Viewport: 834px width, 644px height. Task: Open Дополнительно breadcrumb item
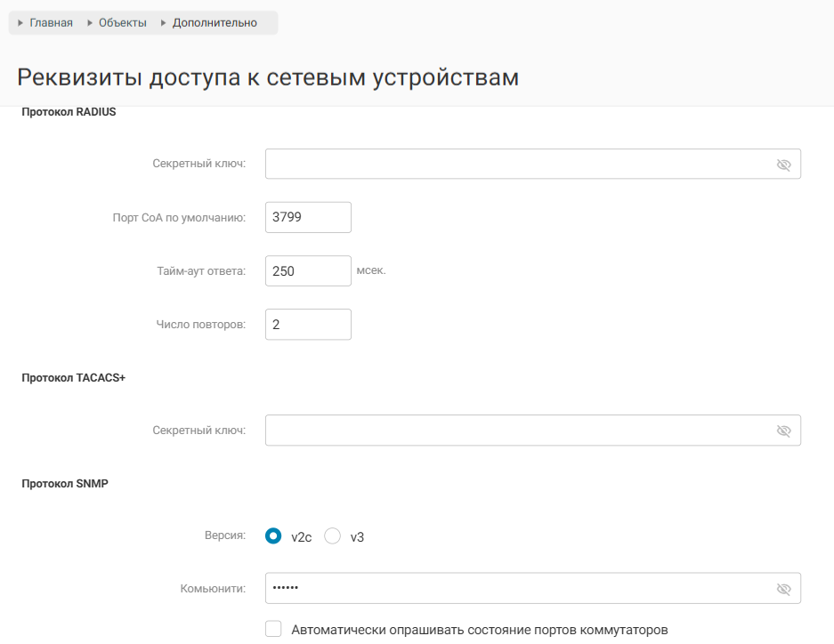[x=215, y=23]
